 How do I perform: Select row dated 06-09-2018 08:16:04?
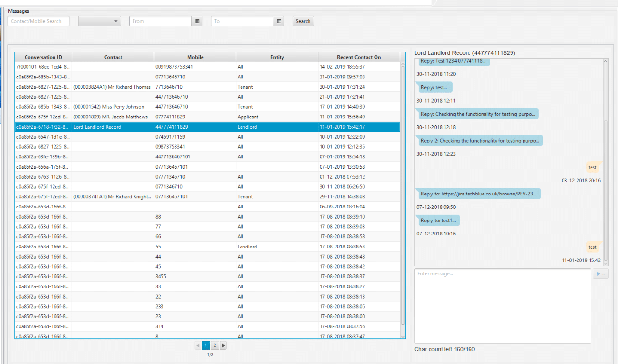point(208,207)
